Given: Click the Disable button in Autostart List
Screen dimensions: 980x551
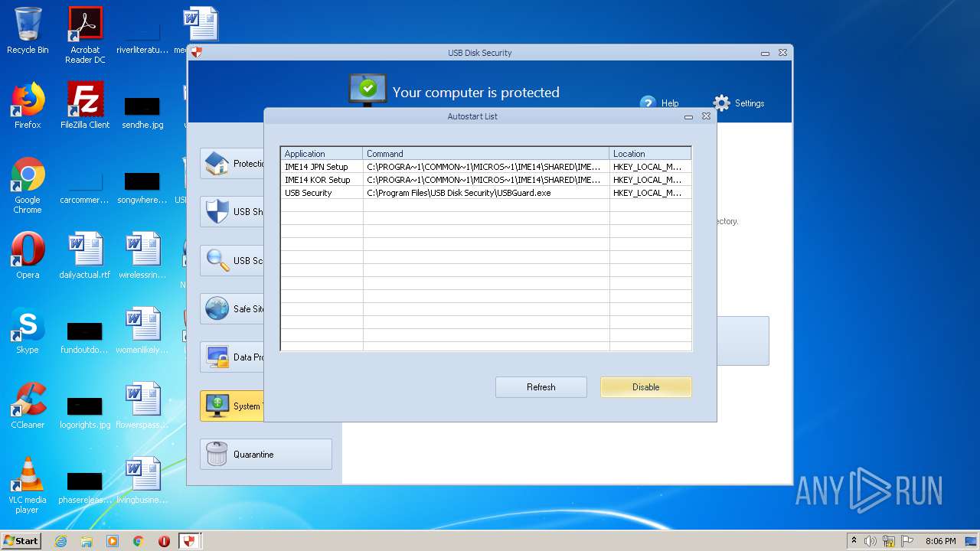Looking at the screenshot, I should (x=645, y=387).
